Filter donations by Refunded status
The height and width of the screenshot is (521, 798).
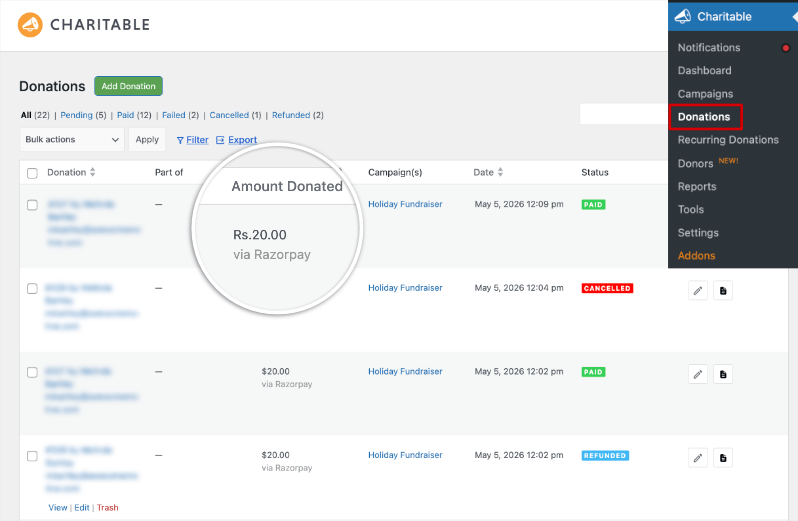(291, 115)
